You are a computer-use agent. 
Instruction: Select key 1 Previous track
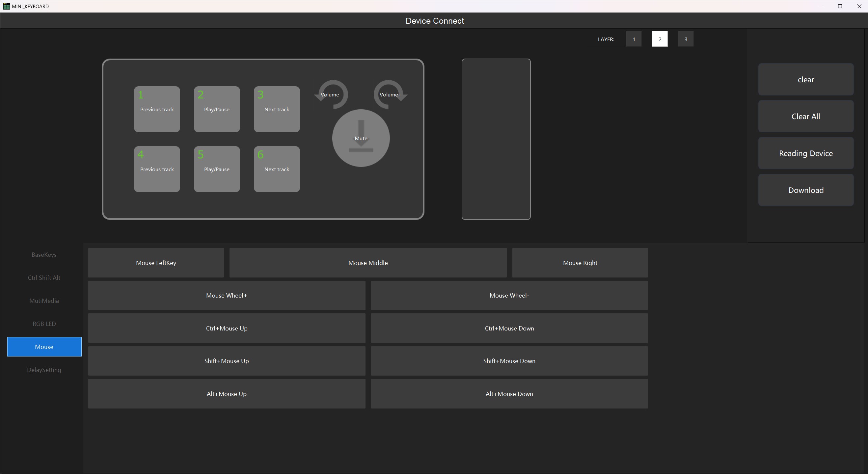coord(157,109)
